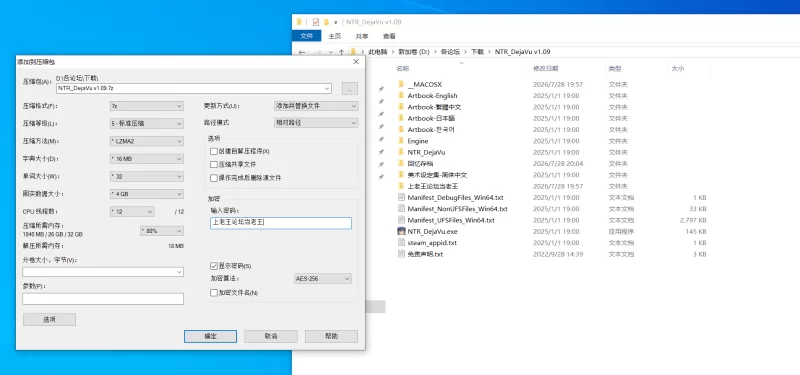Image resolution: width=800 pixels, height=375 pixels.
Task: Enable 压缩共享文件 checkbox
Action: pos(214,165)
